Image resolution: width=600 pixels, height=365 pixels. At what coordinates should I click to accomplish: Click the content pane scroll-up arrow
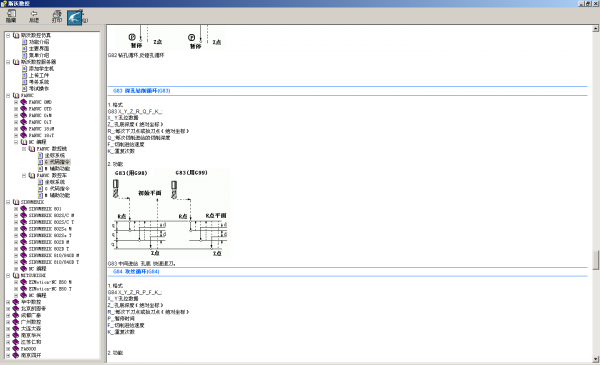pyautogui.click(x=596, y=28)
